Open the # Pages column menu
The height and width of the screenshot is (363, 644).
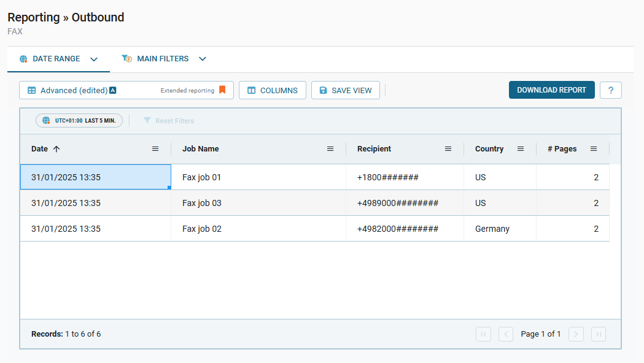click(593, 148)
